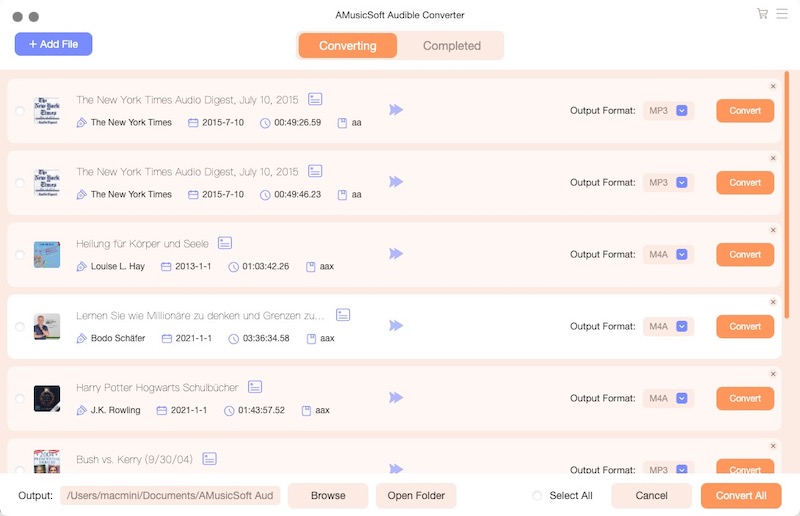This screenshot has height=516, width=800.
Task: Click calendar icon next to 2021-1-1 in Bodo Schäfer row
Action: [167, 338]
